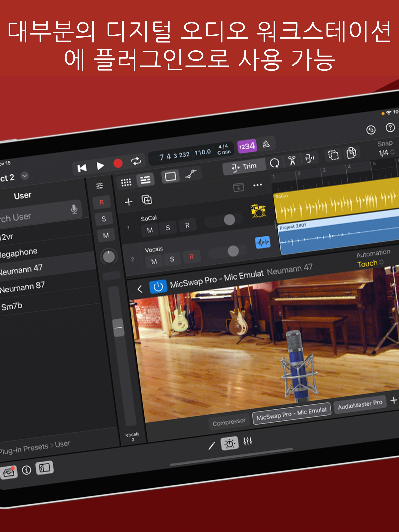
Task: Mute the SoCal track
Action: coord(150,230)
